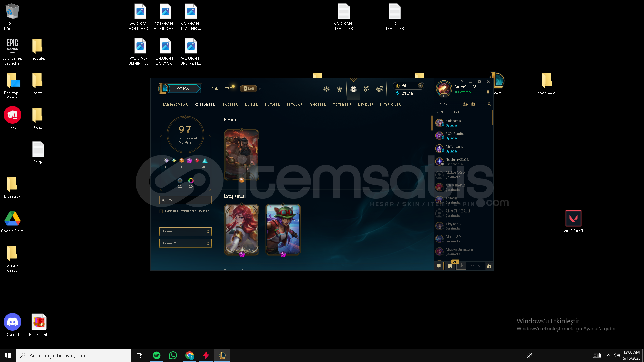Select TFT game mode link
Screen dimensions: 644x362
tap(228, 89)
